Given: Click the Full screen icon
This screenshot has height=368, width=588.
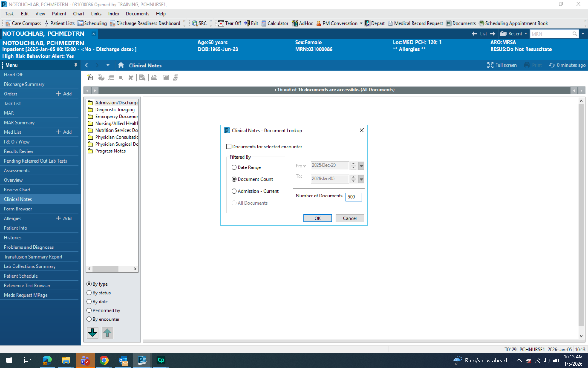Looking at the screenshot, I should pos(490,65).
